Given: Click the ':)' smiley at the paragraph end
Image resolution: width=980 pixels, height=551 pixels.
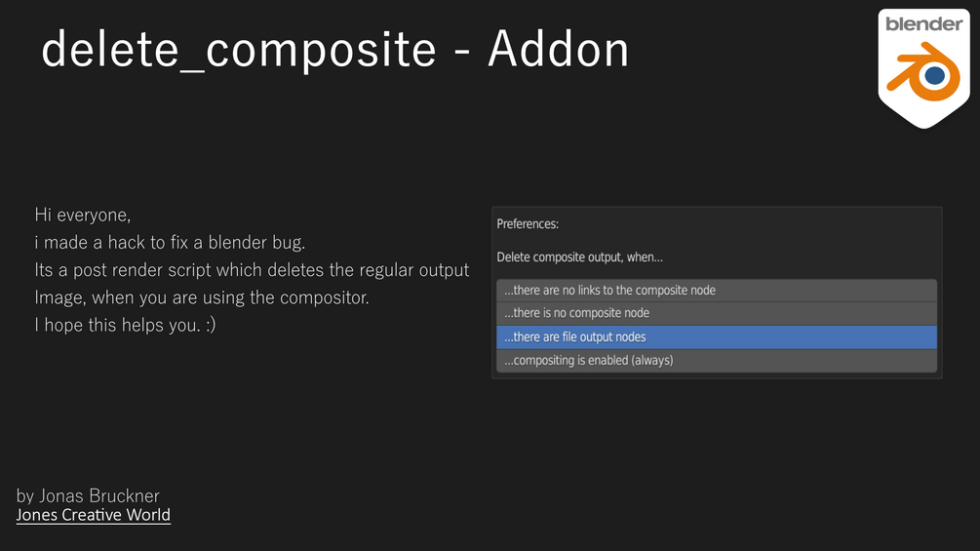Looking at the screenshot, I should pyautogui.click(x=208, y=325).
